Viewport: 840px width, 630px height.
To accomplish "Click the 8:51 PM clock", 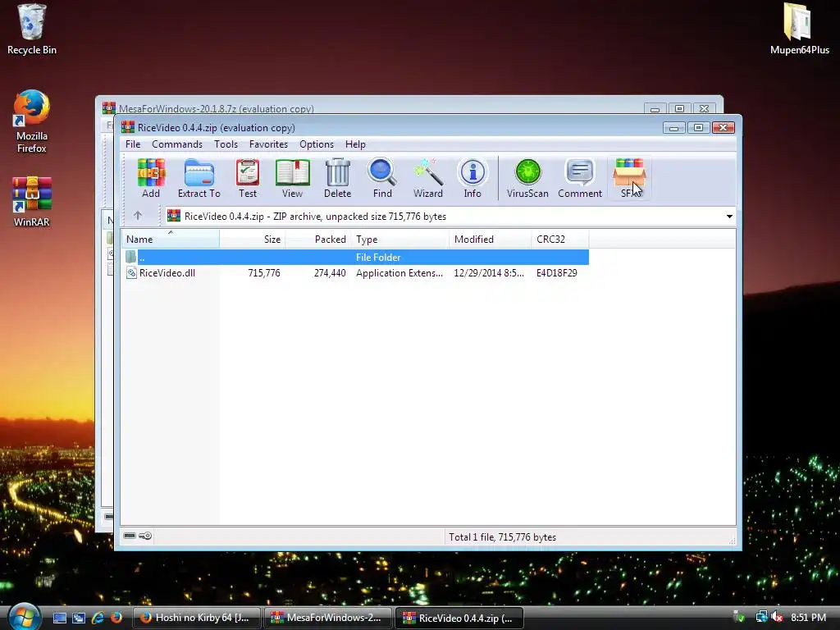I will (x=808, y=617).
